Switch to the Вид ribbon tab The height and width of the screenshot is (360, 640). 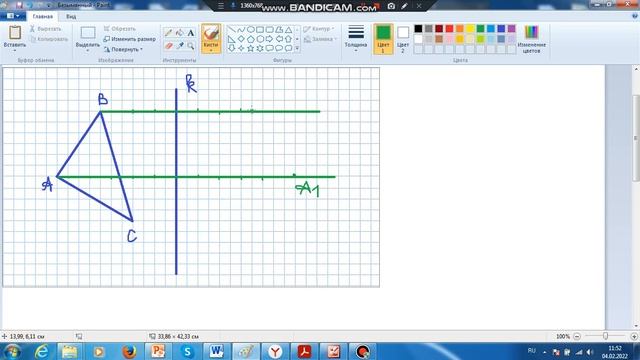pos(71,17)
